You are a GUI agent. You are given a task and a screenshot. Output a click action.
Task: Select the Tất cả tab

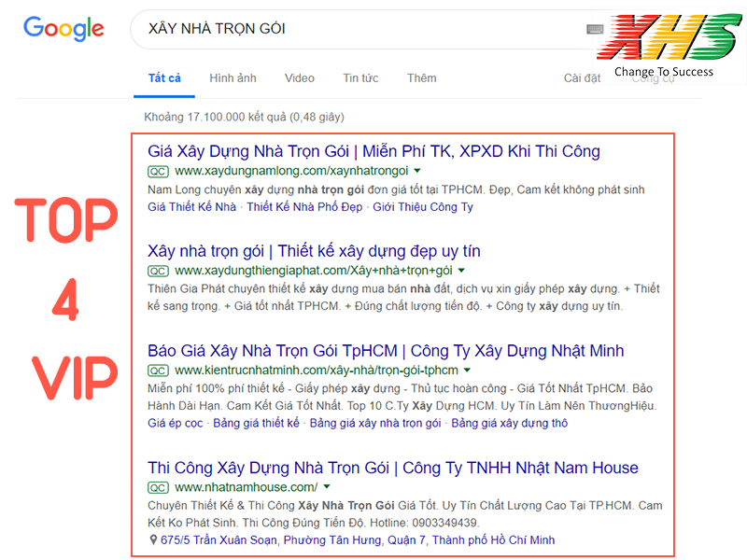(x=164, y=78)
